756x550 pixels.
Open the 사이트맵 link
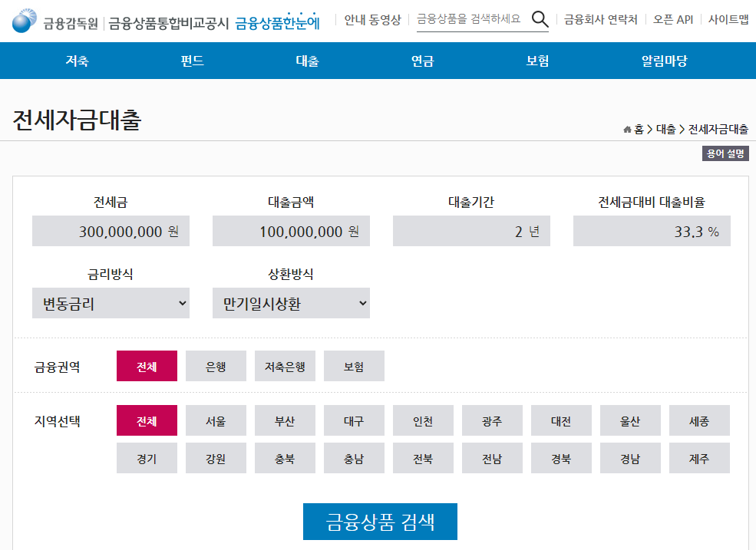pos(728,20)
